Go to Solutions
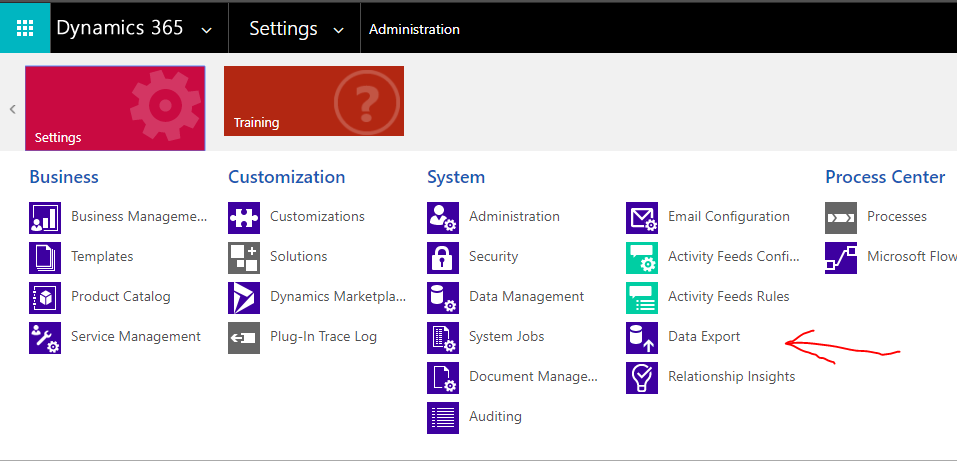The height and width of the screenshot is (461, 957). pos(298,256)
